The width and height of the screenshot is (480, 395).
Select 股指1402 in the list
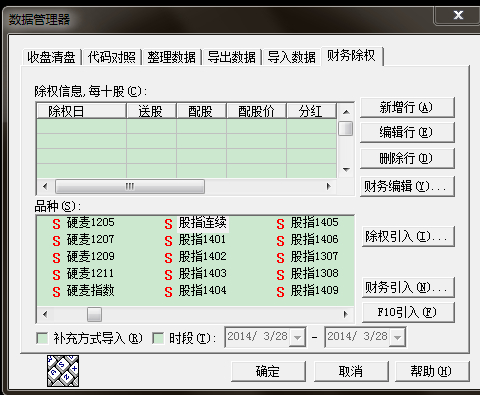pyautogui.click(x=203, y=257)
